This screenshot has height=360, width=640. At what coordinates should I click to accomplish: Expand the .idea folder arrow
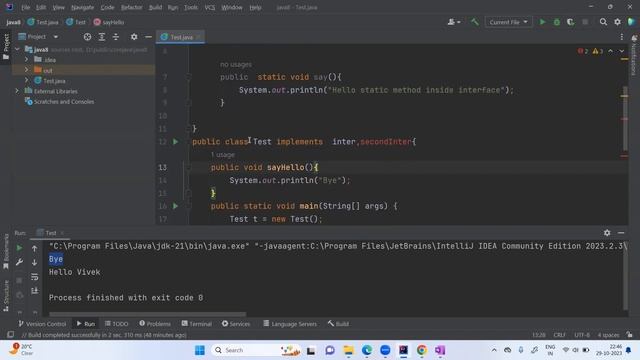[x=27, y=60]
